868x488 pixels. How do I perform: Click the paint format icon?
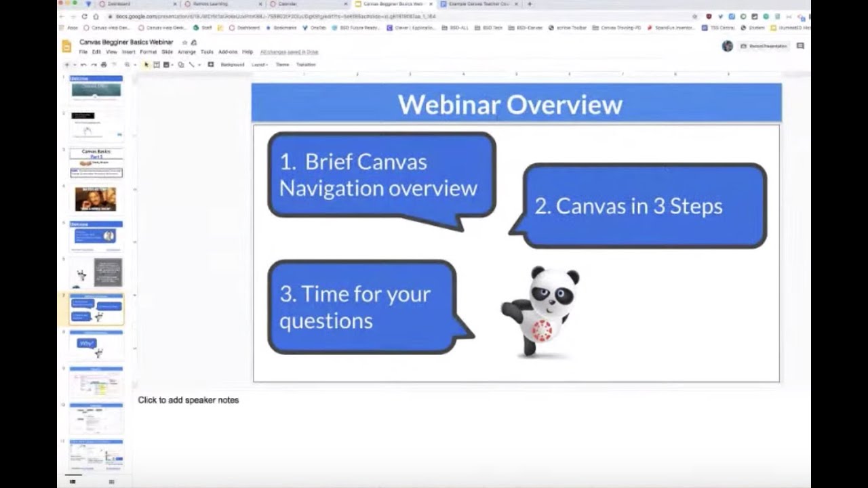113,64
